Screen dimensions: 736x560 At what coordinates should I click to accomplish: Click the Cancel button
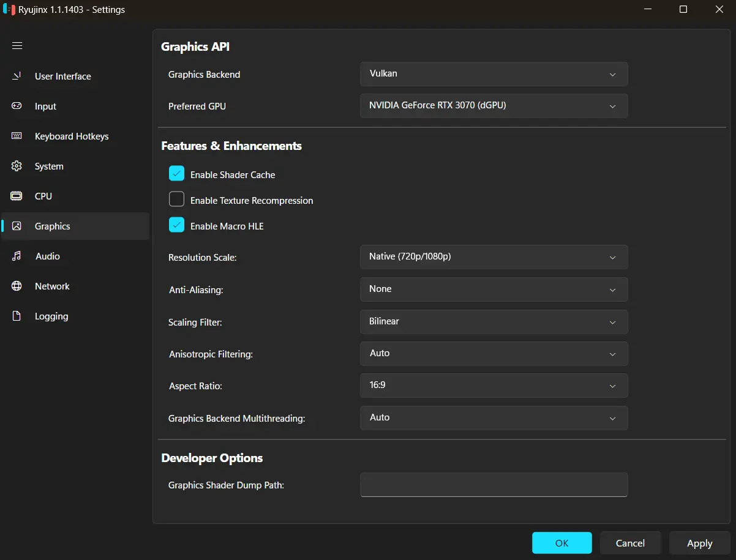(x=631, y=543)
